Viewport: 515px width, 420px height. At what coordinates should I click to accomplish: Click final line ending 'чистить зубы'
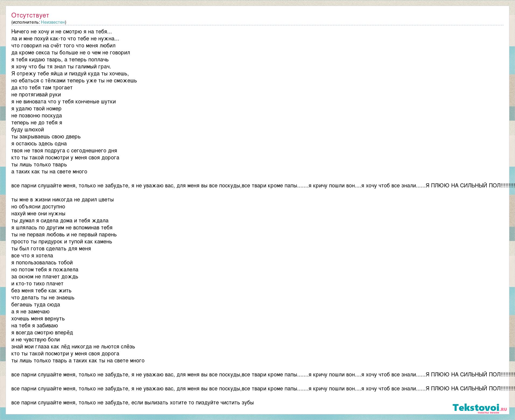pyautogui.click(x=133, y=402)
